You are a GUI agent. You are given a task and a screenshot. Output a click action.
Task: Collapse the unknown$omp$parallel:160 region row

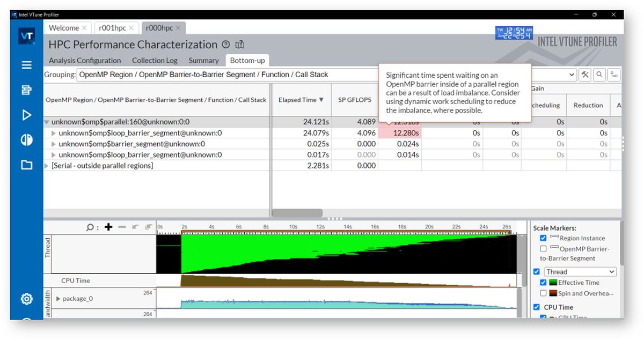[47, 122]
